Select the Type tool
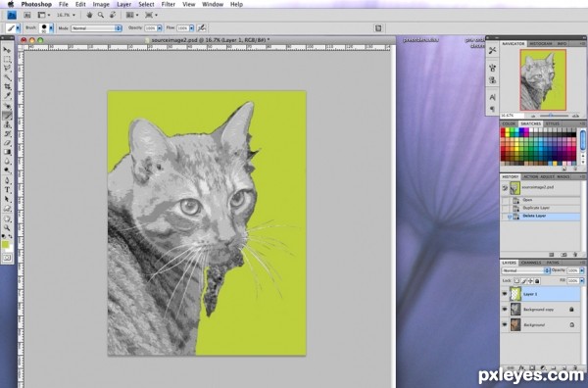Viewport: 588px width, 388px height. (7, 190)
